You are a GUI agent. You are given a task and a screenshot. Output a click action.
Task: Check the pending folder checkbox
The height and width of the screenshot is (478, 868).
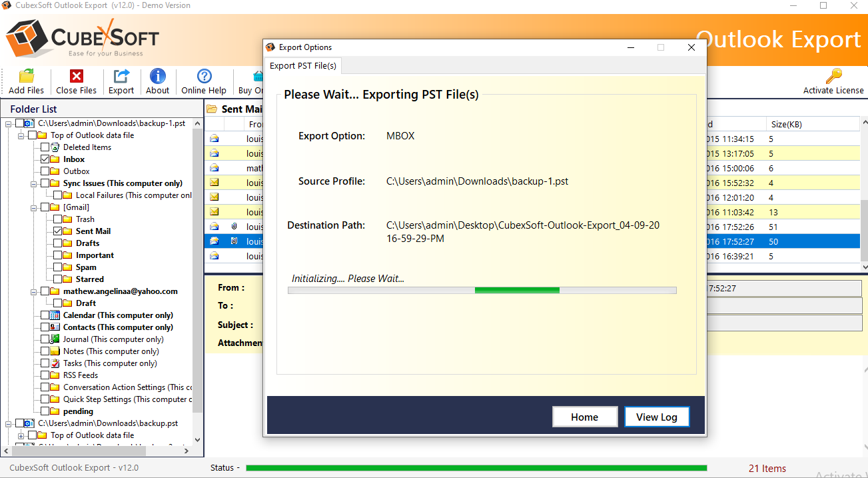(x=45, y=411)
